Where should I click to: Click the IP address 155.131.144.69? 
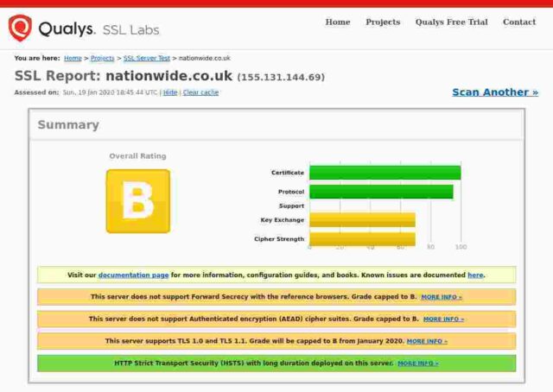pos(281,77)
